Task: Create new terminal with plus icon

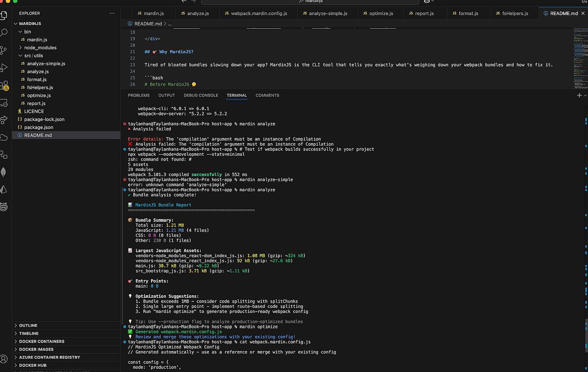Action: point(579,95)
